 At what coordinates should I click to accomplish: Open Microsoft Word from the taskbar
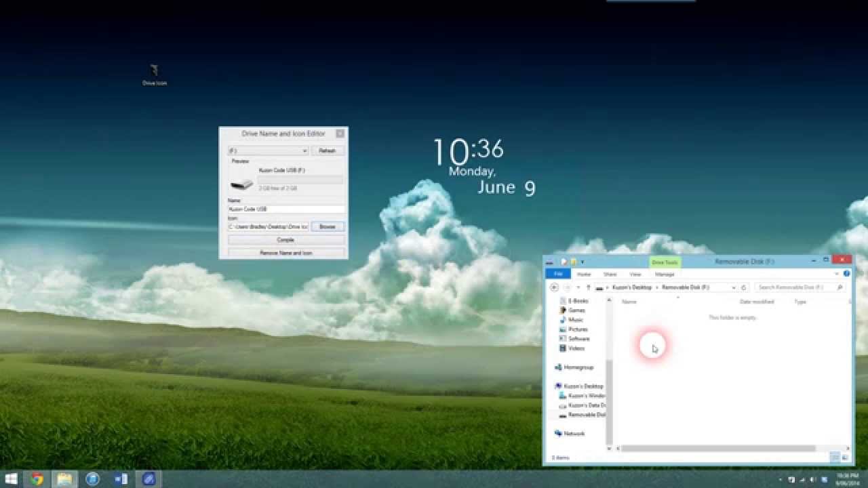click(121, 479)
